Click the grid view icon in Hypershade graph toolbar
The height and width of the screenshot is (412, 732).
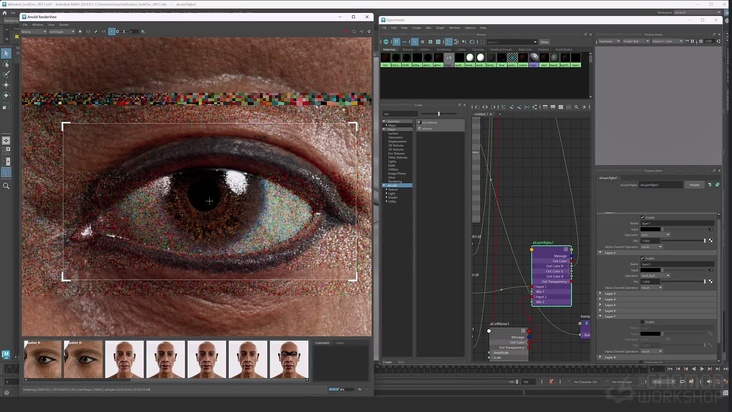(x=561, y=107)
